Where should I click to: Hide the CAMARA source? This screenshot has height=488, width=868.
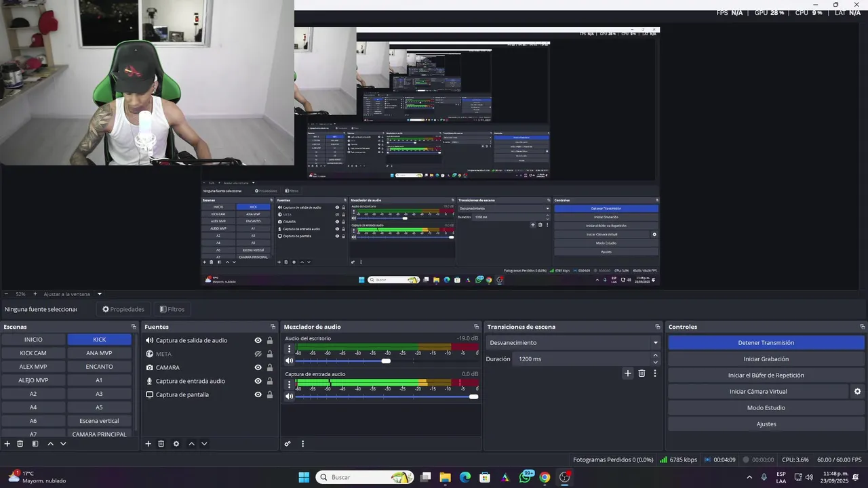click(258, 367)
